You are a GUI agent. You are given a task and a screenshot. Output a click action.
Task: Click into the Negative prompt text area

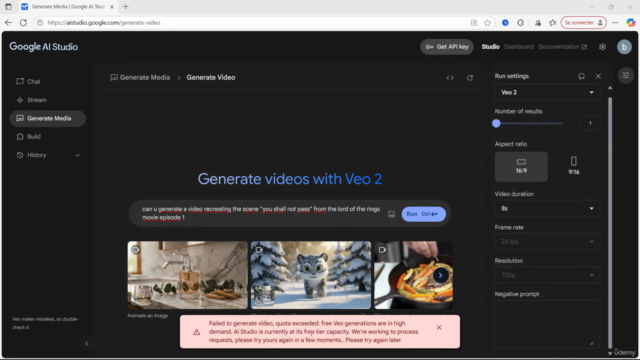[547, 324]
